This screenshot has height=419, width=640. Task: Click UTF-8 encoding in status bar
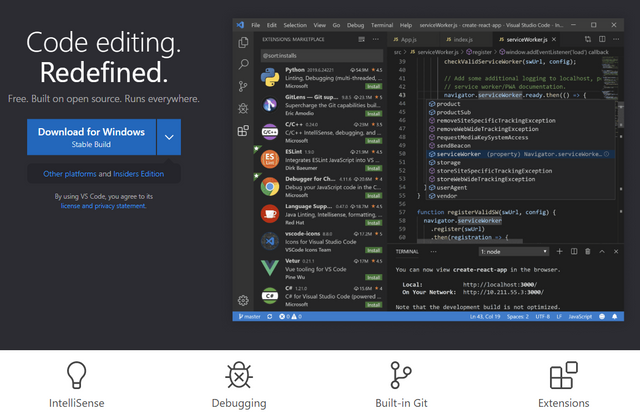(542, 317)
